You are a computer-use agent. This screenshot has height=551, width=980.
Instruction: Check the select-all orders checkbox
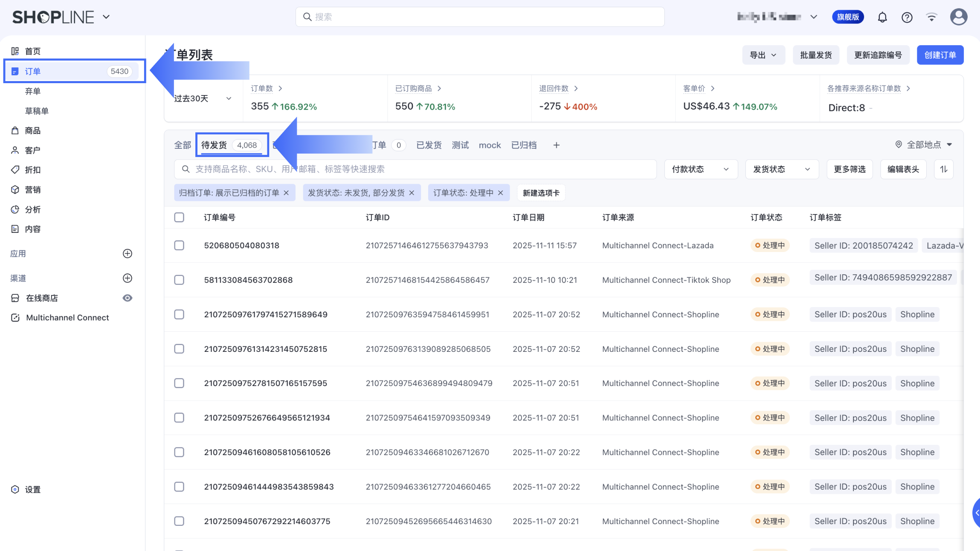pos(179,217)
